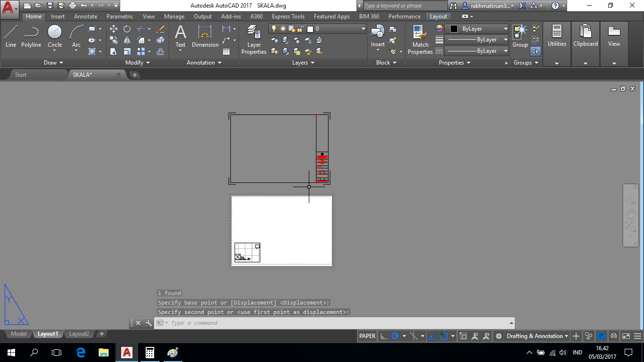Select the Polyline tool
This screenshot has height=362, width=644.
pyautogui.click(x=31, y=33)
